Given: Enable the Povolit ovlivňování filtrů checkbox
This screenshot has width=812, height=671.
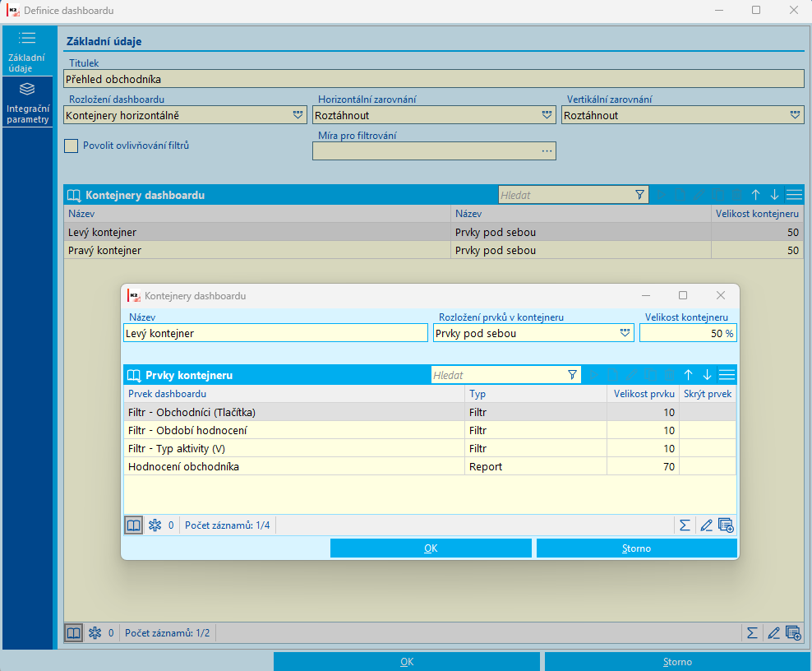Looking at the screenshot, I should click(x=71, y=146).
